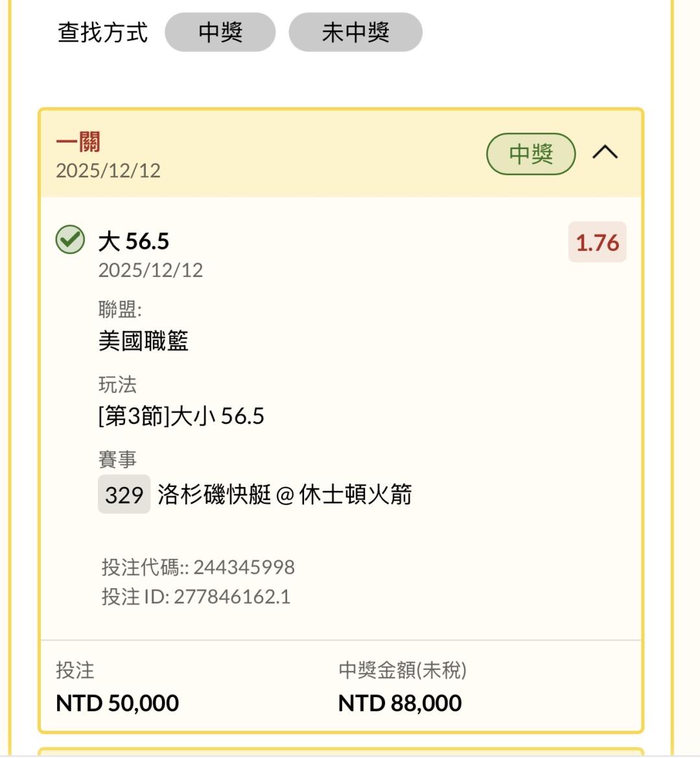The image size is (700, 758).
Task: Select the 美國職籃 league name
Action: point(143,340)
